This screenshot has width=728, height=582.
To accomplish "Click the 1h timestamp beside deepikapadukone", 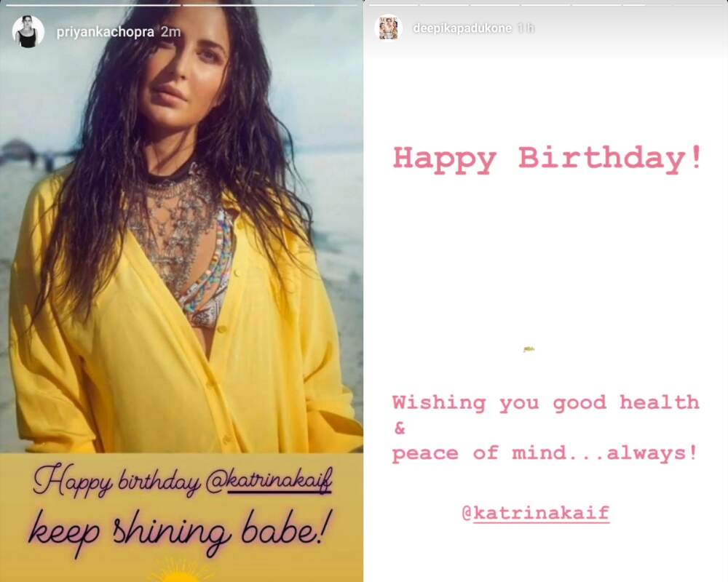I will 526,28.
